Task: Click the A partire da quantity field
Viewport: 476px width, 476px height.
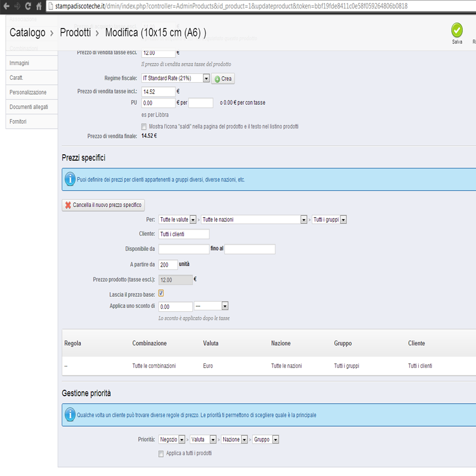Action: click(168, 265)
